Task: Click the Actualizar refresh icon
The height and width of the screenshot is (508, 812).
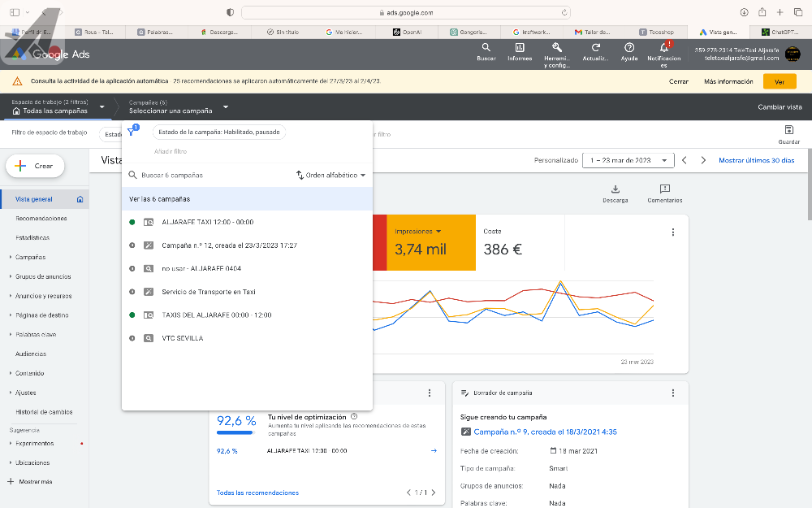Action: point(596,49)
